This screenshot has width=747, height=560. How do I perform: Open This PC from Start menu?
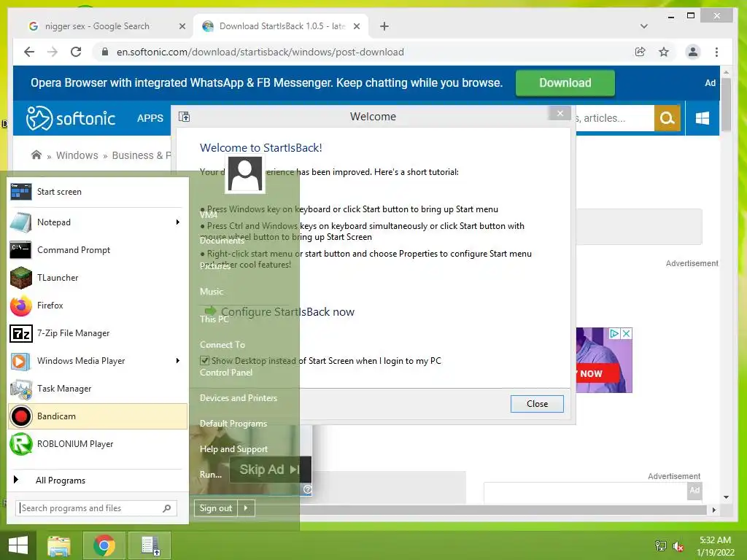214,319
